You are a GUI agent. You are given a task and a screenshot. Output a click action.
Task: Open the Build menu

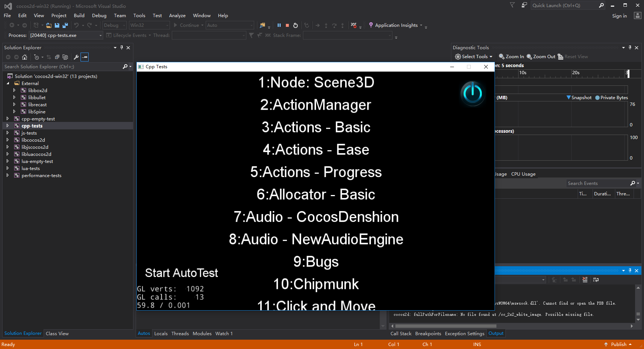(79, 15)
